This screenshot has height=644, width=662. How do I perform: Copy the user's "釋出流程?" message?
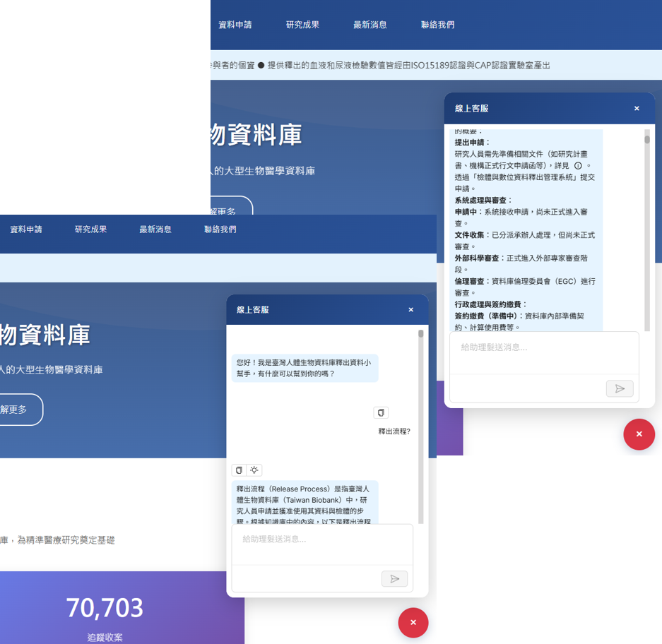pos(381,412)
